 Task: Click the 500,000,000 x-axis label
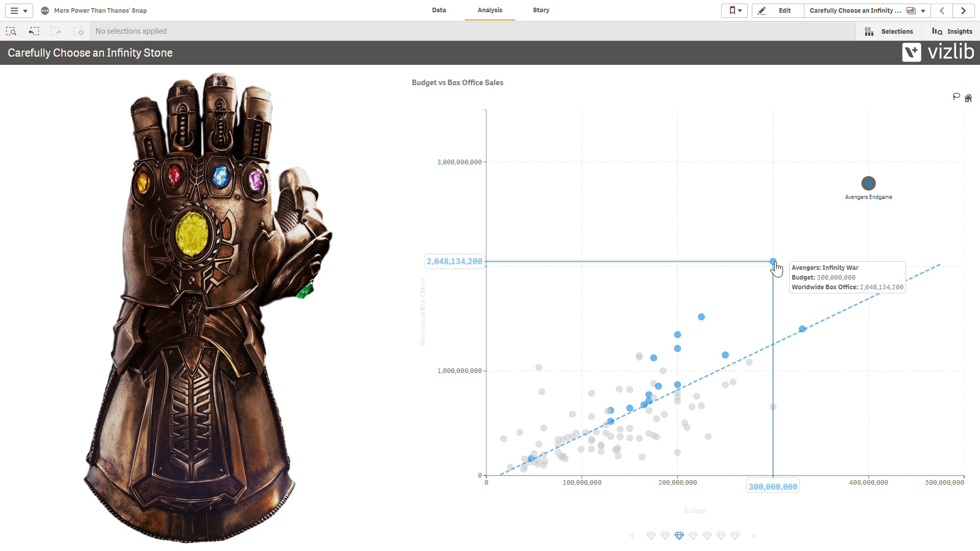click(x=944, y=483)
